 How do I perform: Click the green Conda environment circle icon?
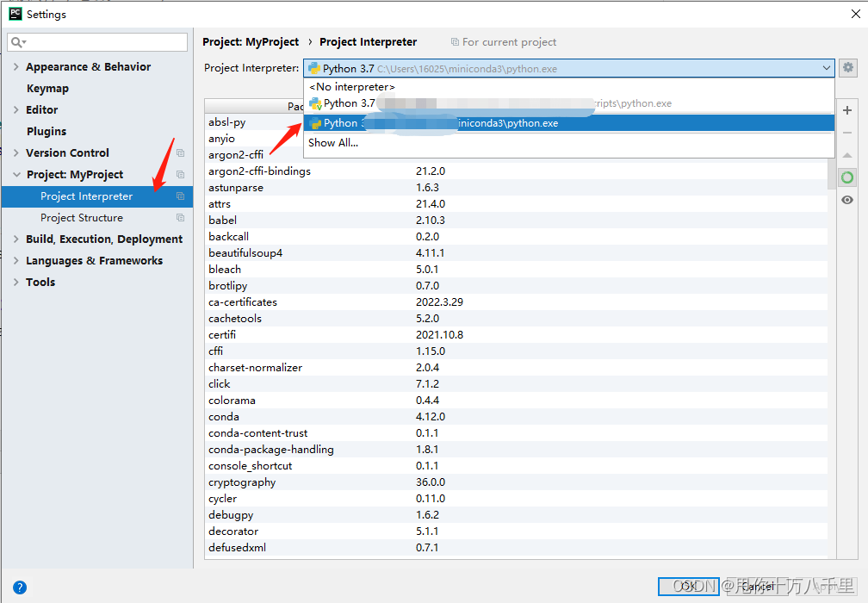847,177
